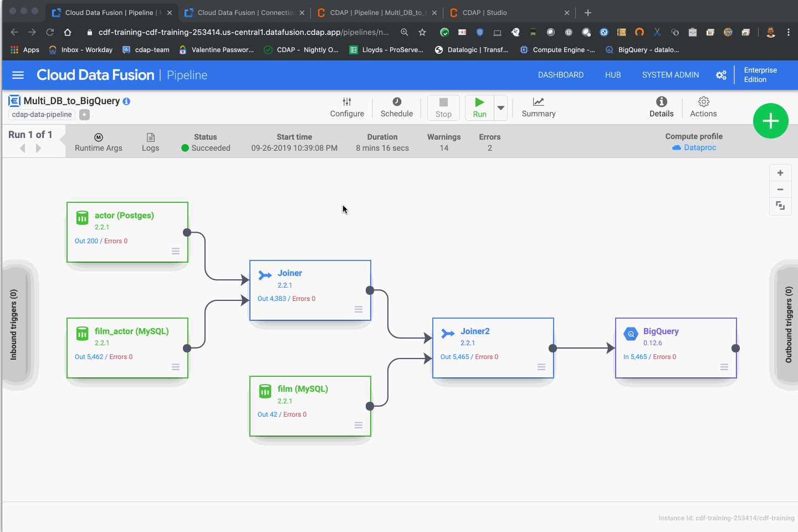This screenshot has height=532, width=798.
Task: Switch to the CDAP Studio tab
Action: (510, 13)
